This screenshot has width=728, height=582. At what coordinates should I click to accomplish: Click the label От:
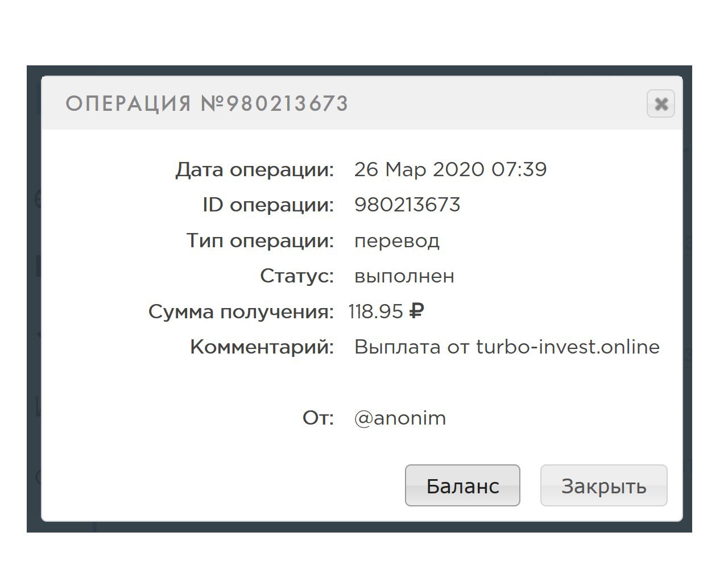[x=318, y=418]
